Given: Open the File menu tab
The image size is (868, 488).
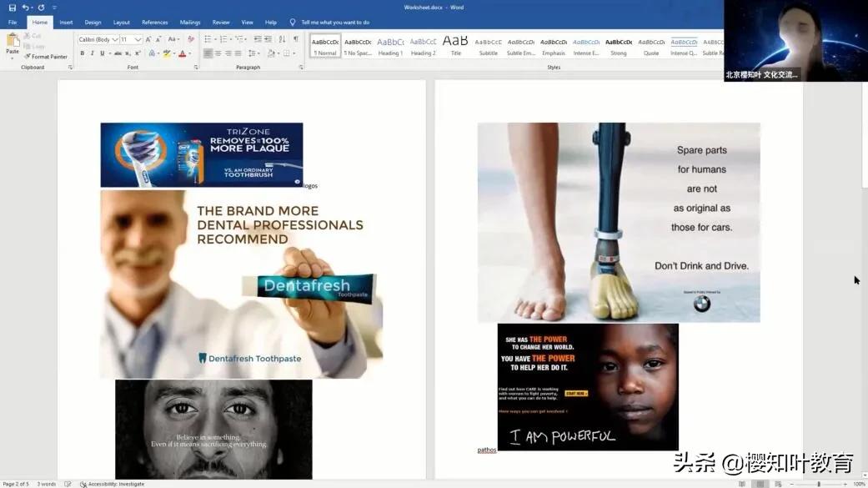Looking at the screenshot, I should [13, 23].
